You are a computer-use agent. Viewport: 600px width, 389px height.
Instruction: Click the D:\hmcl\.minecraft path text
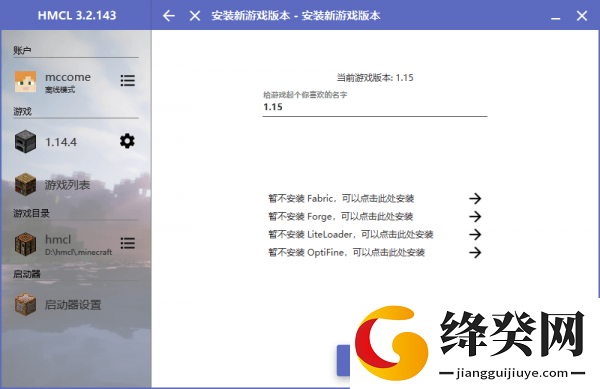point(78,252)
